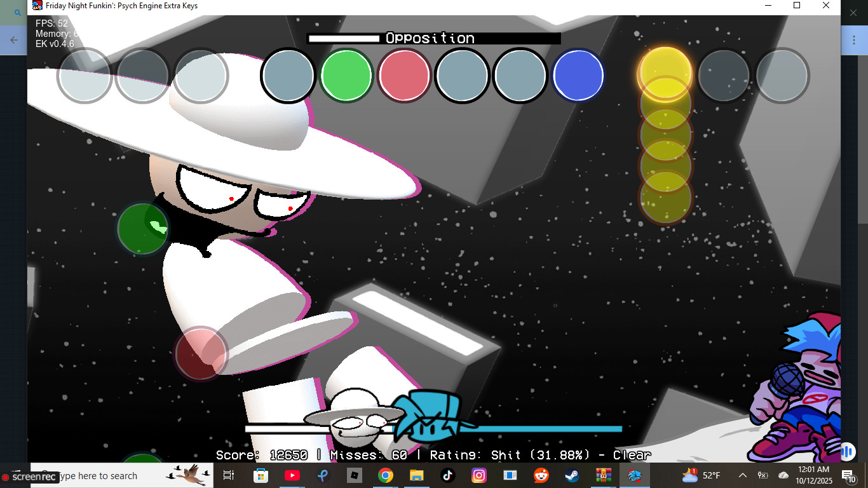This screenshot has width=868, height=488.
Task: Click the "Rating: Shit (31.88%) - Clear" text
Action: click(x=540, y=455)
